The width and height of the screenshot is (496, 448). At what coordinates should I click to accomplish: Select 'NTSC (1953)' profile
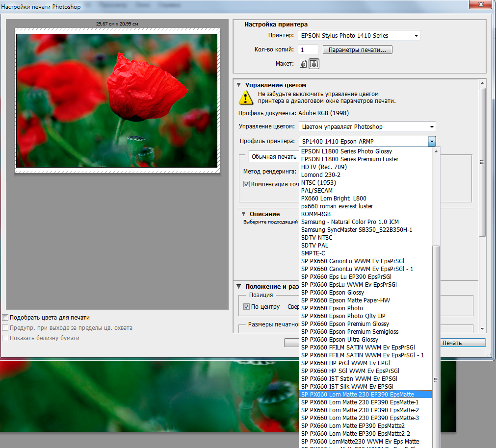point(365,183)
